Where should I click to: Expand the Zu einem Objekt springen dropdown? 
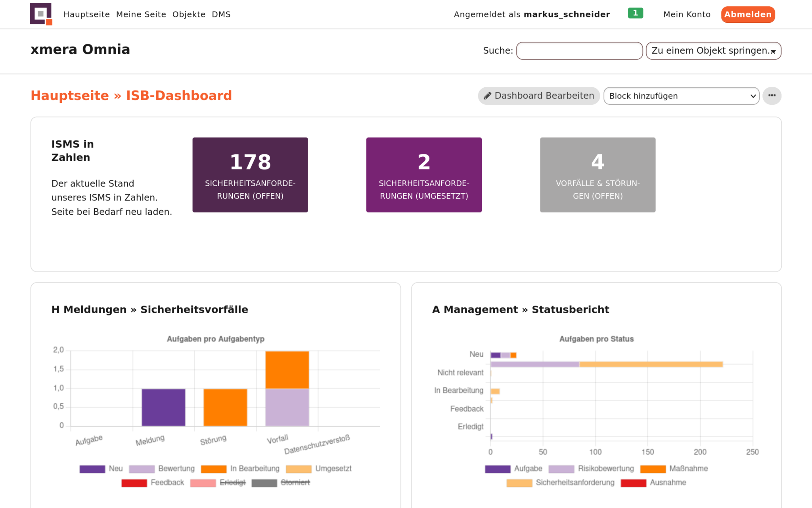point(713,50)
